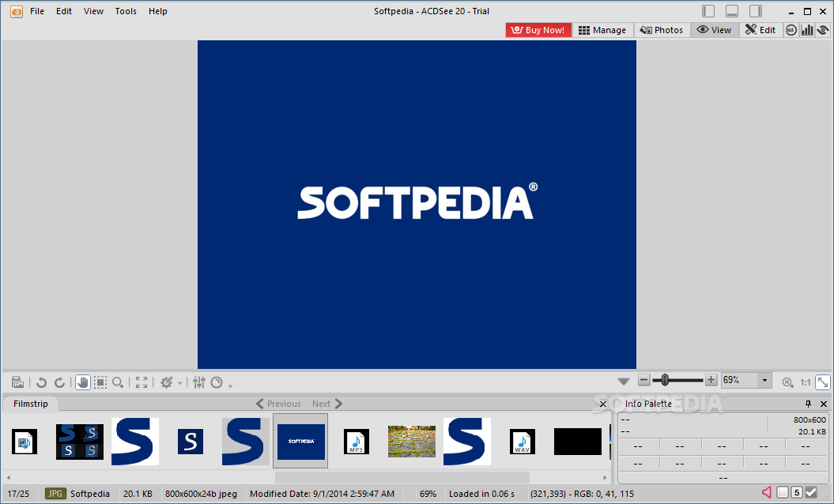Screen dimensions: 834x504
Task: Select the Softpedia logo thumbnail in filmstrip
Action: [300, 442]
